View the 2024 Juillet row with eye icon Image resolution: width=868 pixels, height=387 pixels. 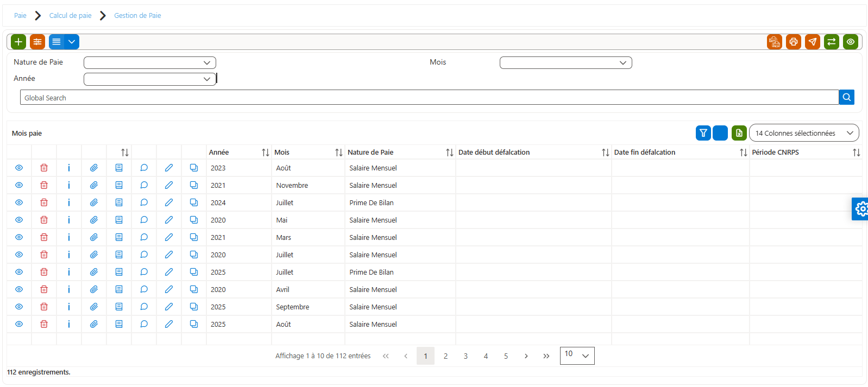coord(19,202)
